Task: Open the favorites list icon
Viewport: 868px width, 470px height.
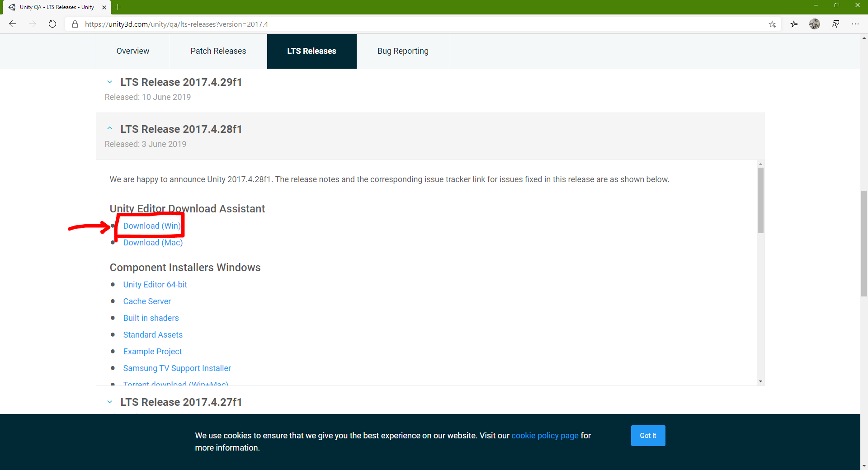Action: pos(794,24)
